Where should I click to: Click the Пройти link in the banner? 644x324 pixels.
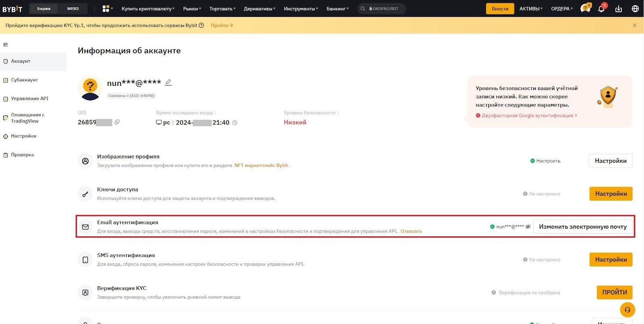(x=222, y=25)
